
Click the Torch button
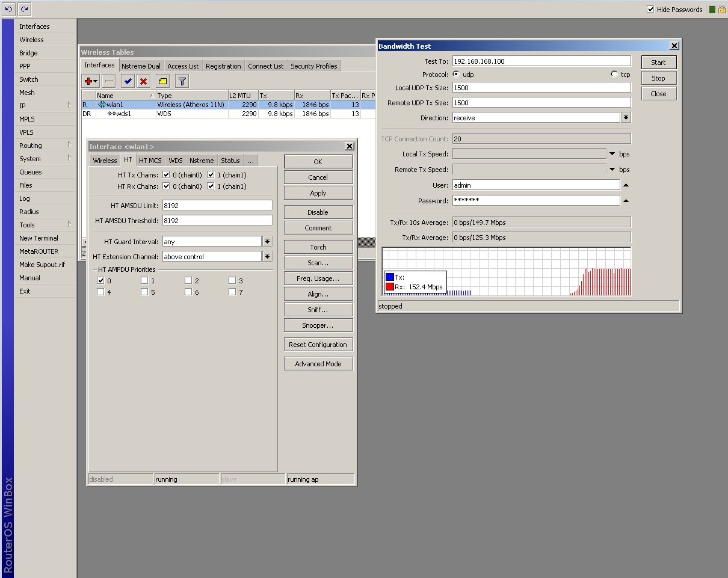click(318, 247)
